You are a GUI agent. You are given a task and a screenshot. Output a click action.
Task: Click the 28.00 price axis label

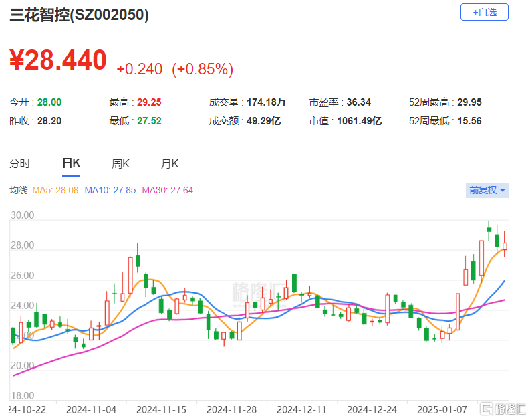click(23, 245)
